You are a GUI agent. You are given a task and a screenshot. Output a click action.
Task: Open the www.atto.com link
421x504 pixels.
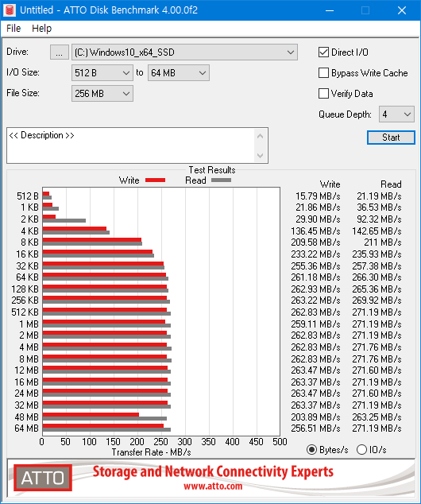213,486
